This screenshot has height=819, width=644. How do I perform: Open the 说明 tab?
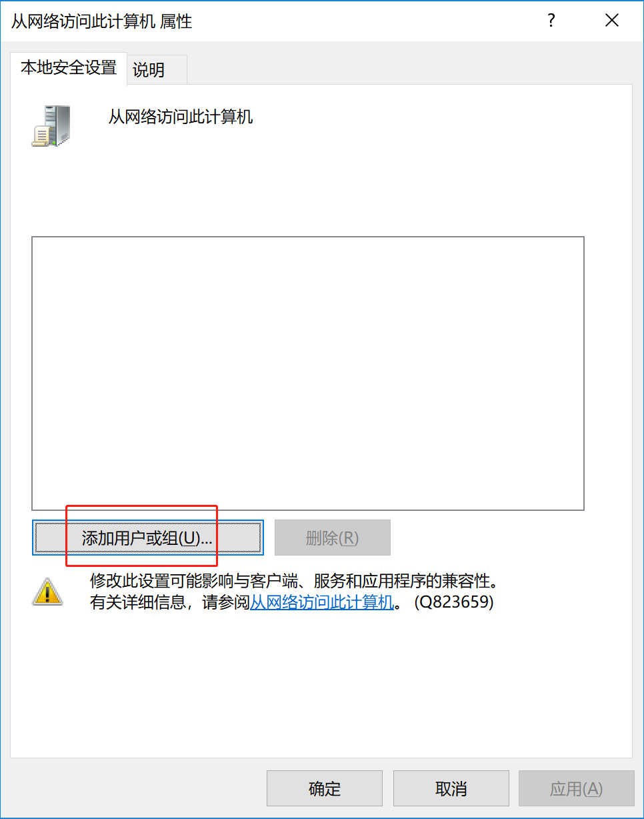coord(149,70)
